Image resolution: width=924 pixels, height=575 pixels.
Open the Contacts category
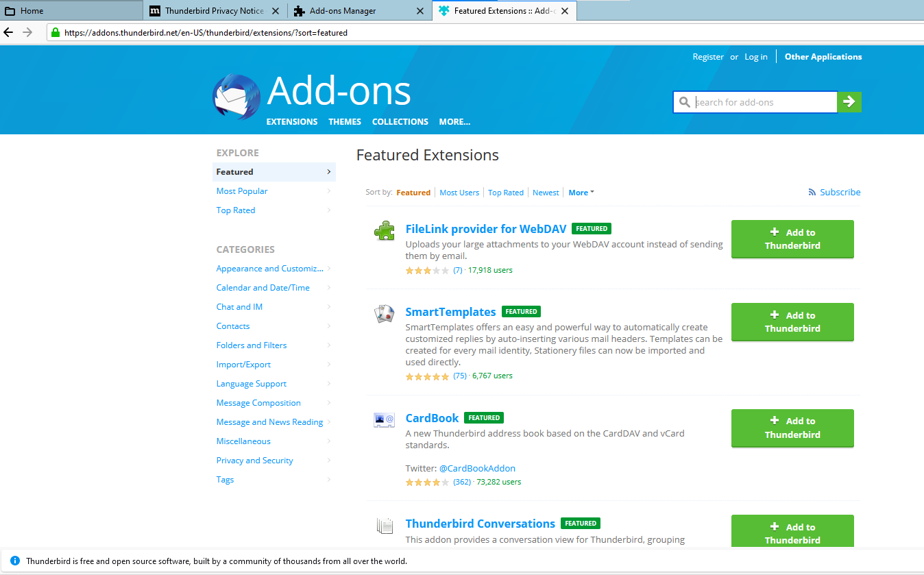tap(274, 326)
